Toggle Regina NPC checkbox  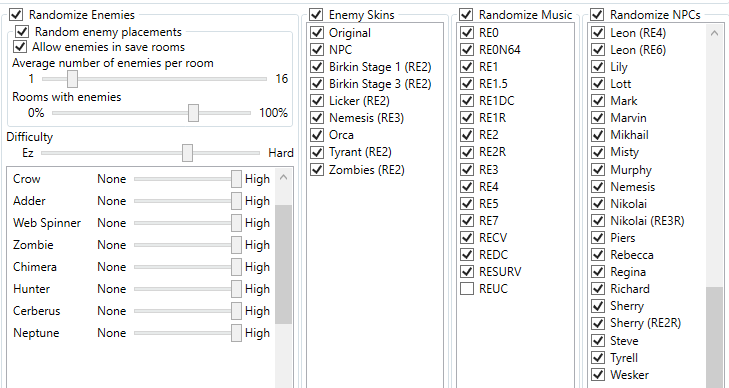click(x=598, y=272)
